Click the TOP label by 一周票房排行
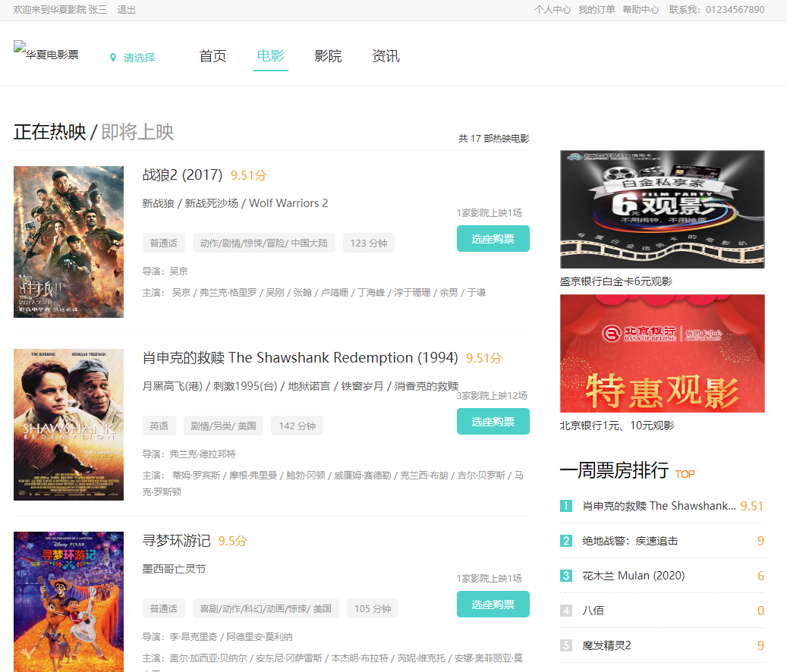 coord(685,474)
